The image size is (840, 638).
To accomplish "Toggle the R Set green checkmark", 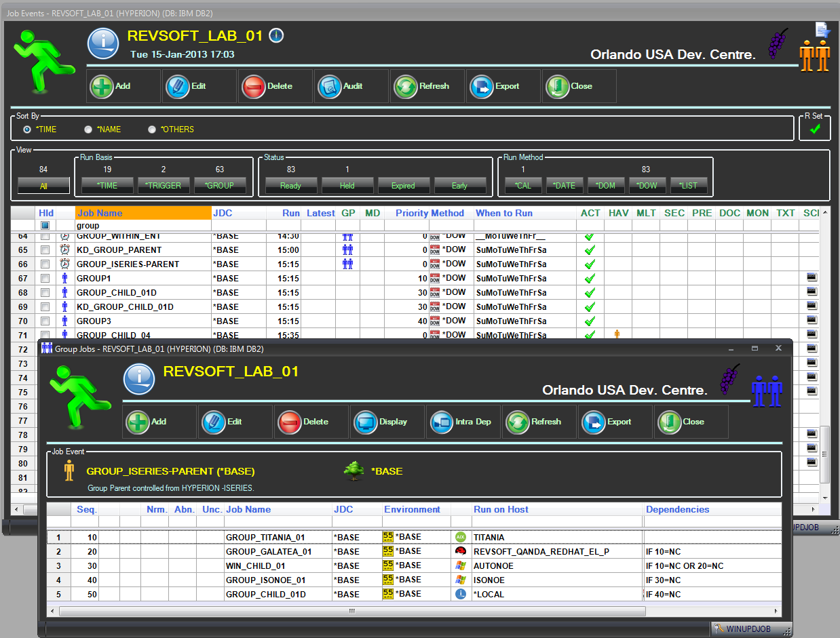I will point(815,129).
